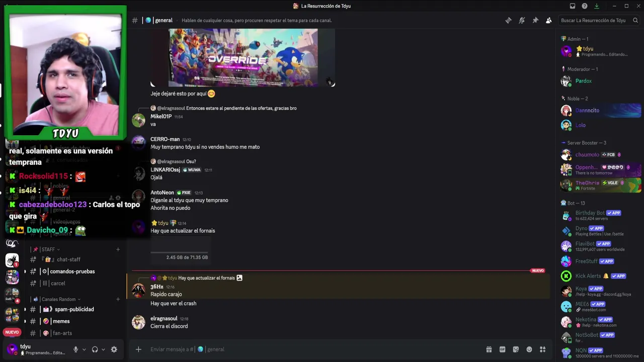The width and height of the screenshot is (644, 362).
Task: Open pinned messages for general channel
Action: tap(535, 20)
